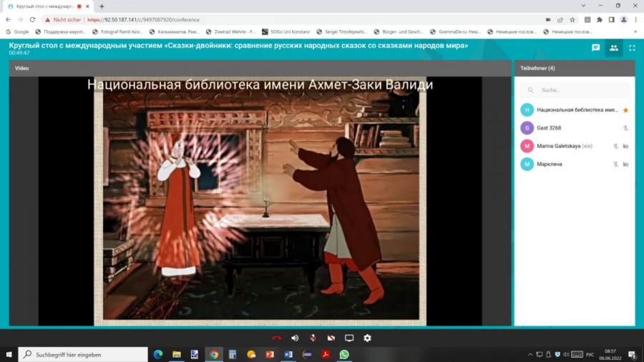
Task: Click the speaker volume icon
Action: [295, 338]
